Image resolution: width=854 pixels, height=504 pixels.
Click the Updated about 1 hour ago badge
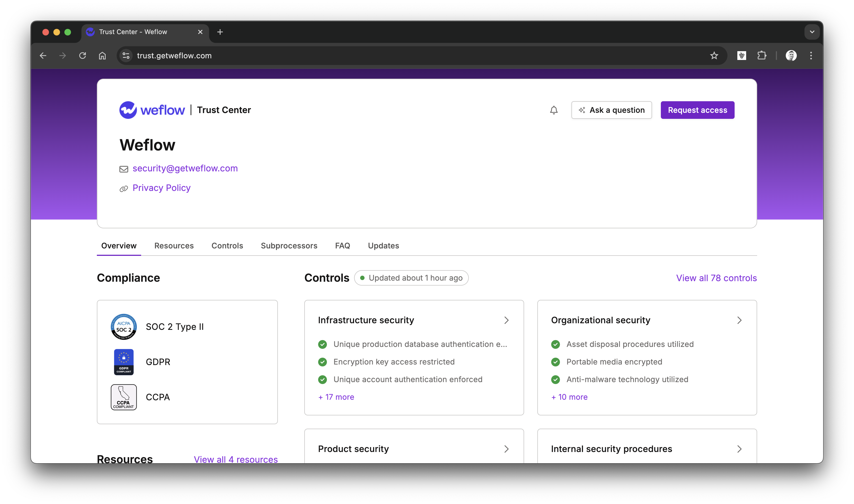(x=411, y=278)
